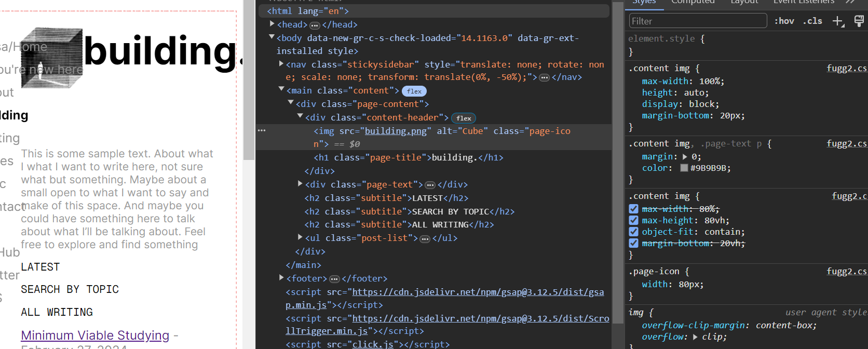Open the building.png src link
868x349 pixels.
click(396, 131)
